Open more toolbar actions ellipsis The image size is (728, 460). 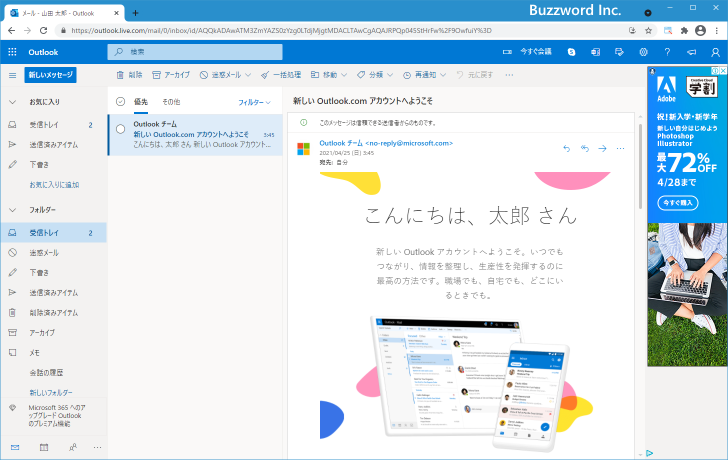coord(509,75)
